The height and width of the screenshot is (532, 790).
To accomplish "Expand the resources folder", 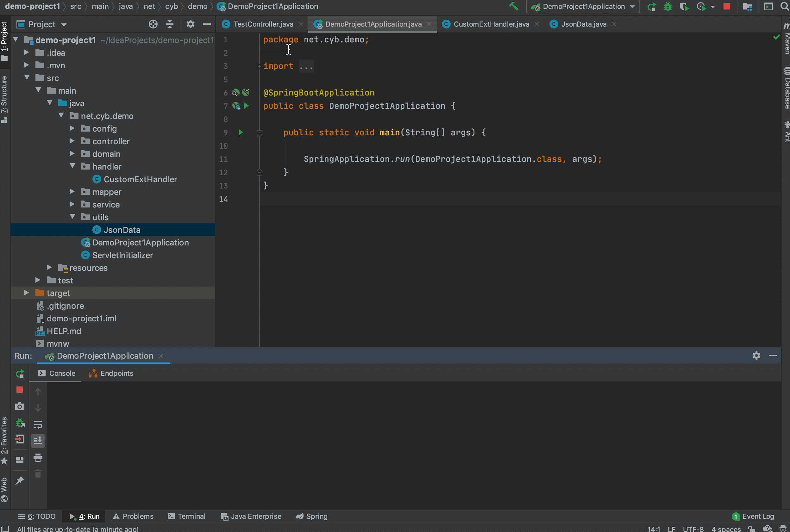I will pos(49,267).
